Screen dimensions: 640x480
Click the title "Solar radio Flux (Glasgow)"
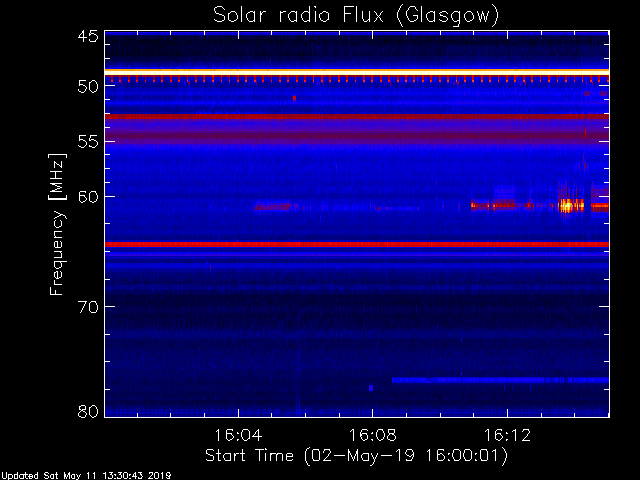click(x=356, y=16)
